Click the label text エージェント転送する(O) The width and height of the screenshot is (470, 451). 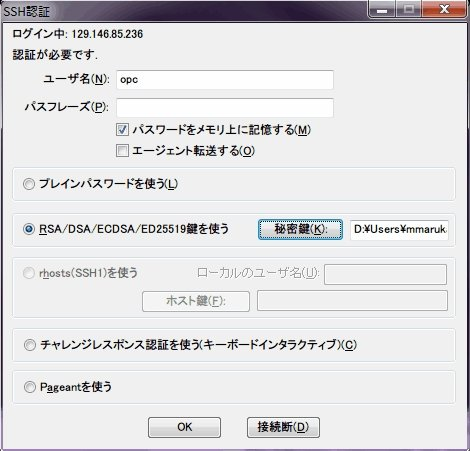coord(193,151)
